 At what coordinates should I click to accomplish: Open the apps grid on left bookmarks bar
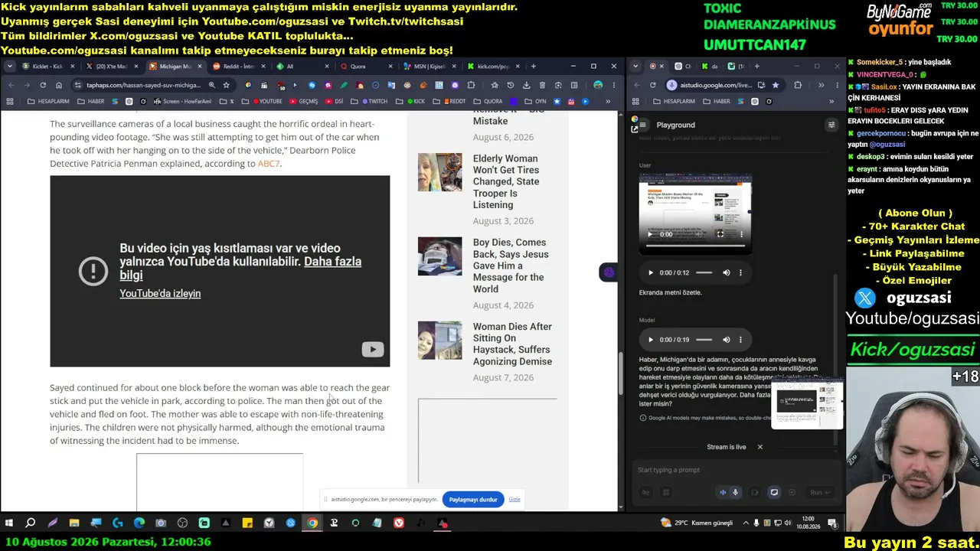(x=10, y=101)
